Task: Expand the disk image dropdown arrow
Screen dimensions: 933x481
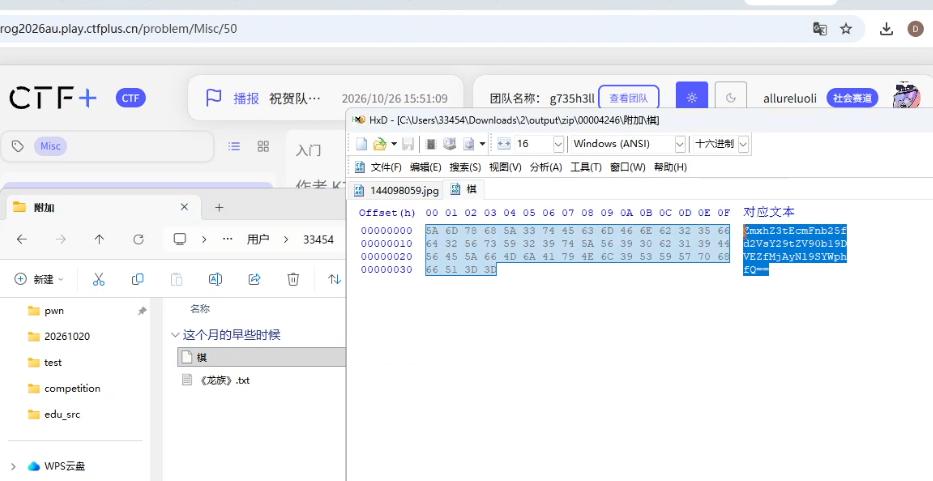Action: click(482, 144)
